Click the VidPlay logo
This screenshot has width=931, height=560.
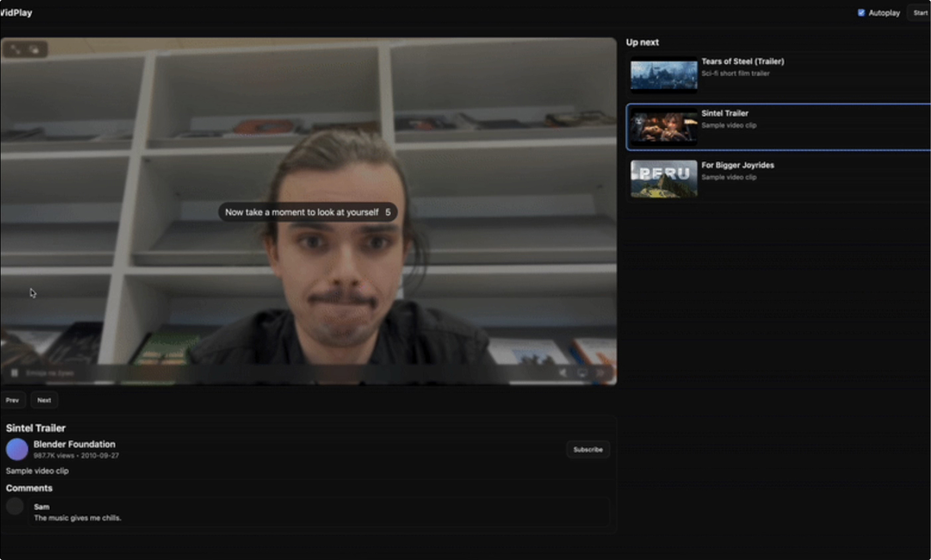coord(16,13)
